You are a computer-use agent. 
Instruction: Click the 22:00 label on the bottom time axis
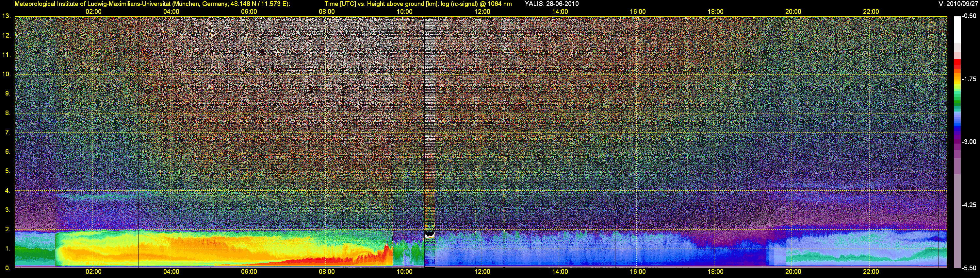(871, 271)
